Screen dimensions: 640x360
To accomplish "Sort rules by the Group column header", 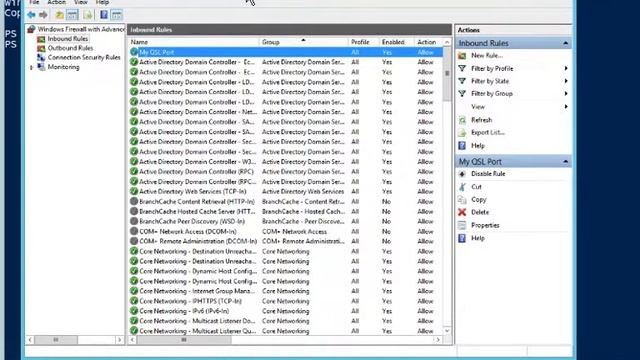I will [x=303, y=42].
